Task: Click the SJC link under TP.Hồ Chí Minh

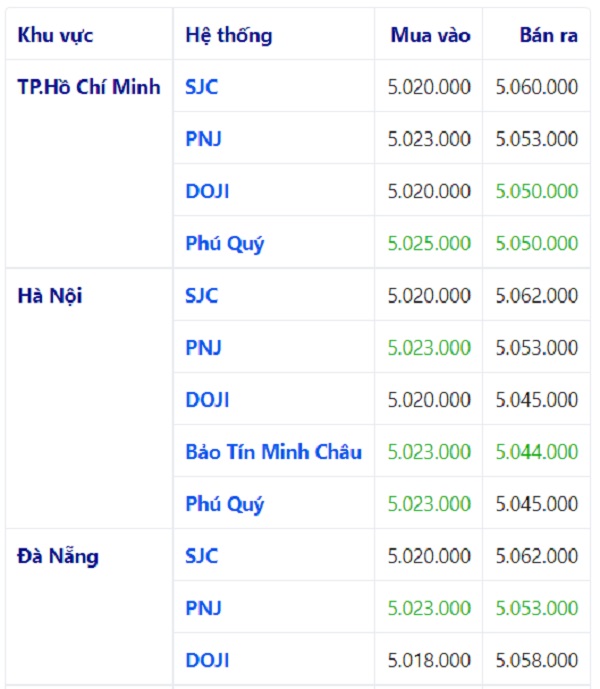Action: point(201,87)
